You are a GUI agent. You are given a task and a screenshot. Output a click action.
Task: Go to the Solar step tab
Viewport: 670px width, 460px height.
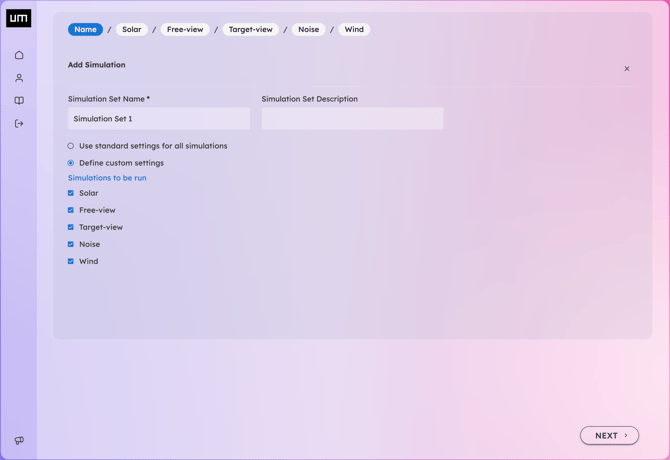pyautogui.click(x=132, y=29)
